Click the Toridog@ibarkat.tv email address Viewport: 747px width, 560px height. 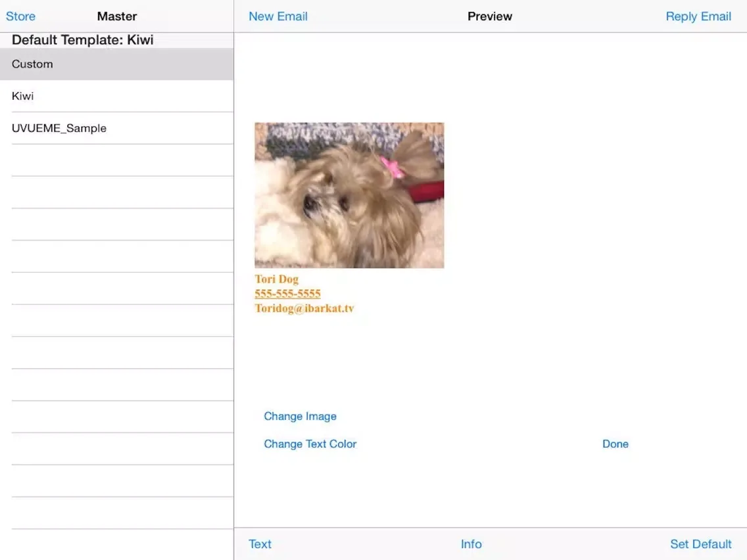click(x=304, y=308)
